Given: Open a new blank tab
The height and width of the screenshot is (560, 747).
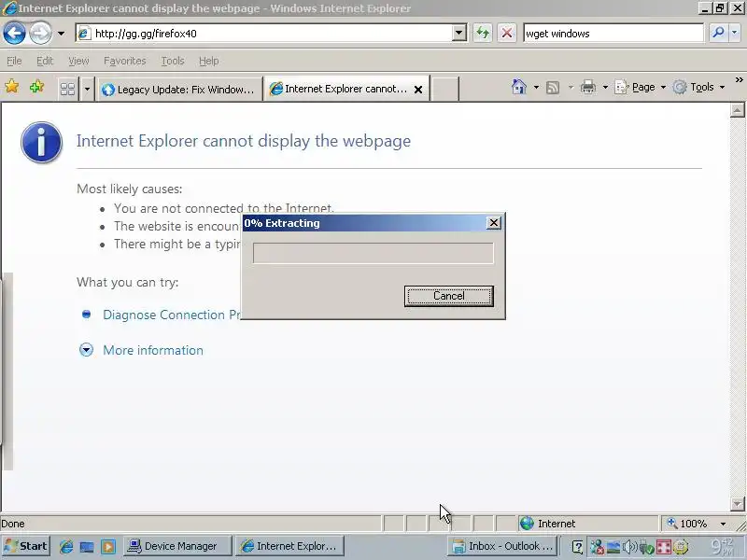Looking at the screenshot, I should [x=445, y=89].
